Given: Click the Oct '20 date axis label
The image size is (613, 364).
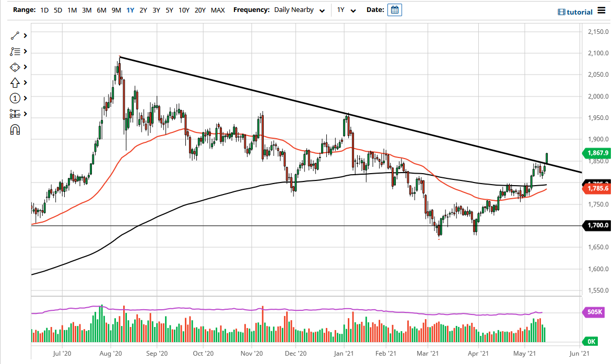Looking at the screenshot, I should pyautogui.click(x=203, y=354).
